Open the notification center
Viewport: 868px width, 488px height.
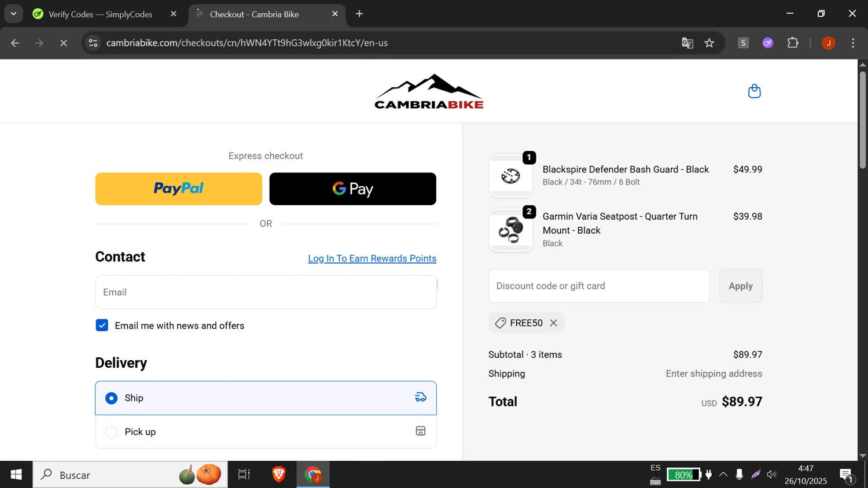tap(847, 475)
